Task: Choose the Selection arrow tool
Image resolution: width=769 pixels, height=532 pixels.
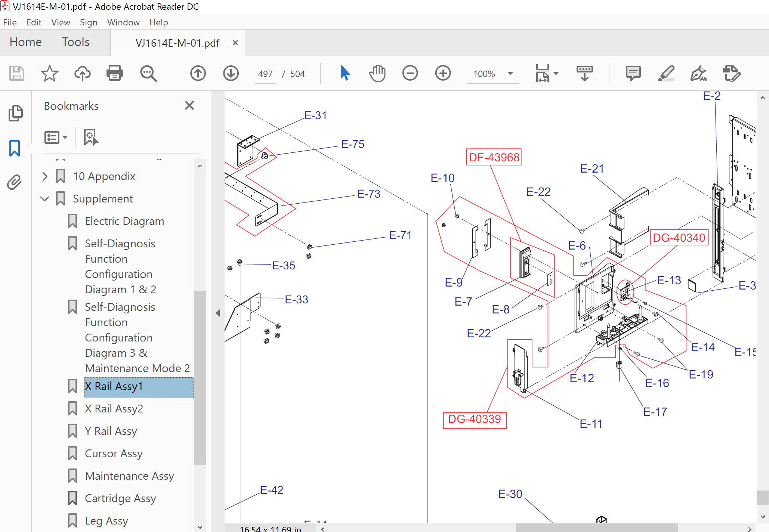Action: pyautogui.click(x=345, y=73)
